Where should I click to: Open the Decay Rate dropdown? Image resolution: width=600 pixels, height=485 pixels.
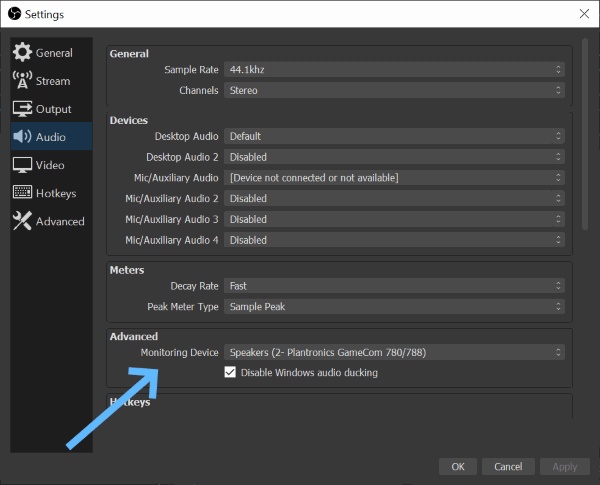tap(394, 286)
